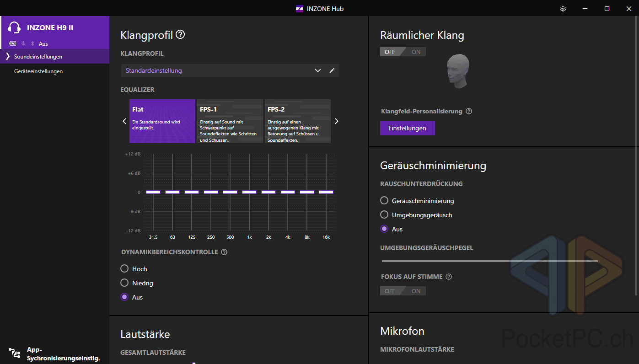Toggle the Räumlicher Klang switch
Viewport: 639px width, 364px height.
pos(403,52)
